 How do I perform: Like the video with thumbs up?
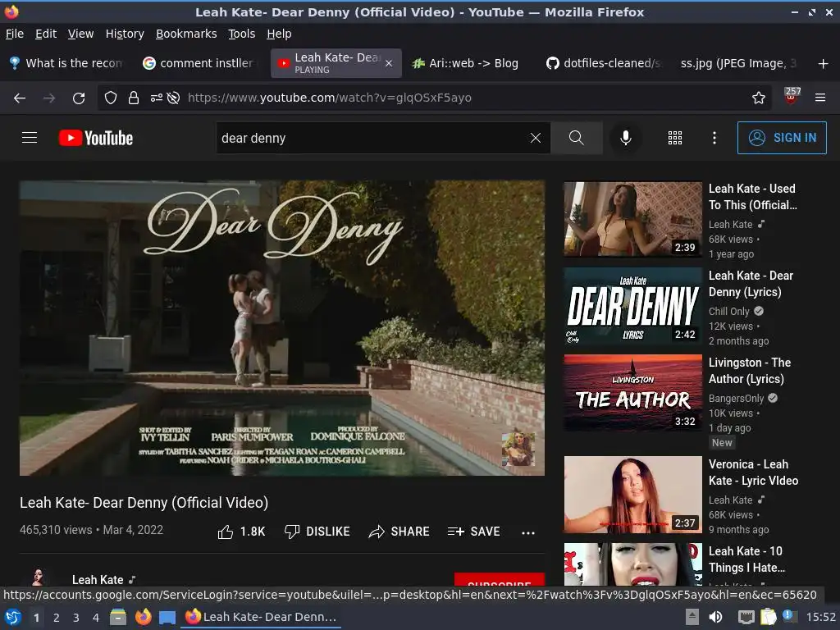point(241,532)
